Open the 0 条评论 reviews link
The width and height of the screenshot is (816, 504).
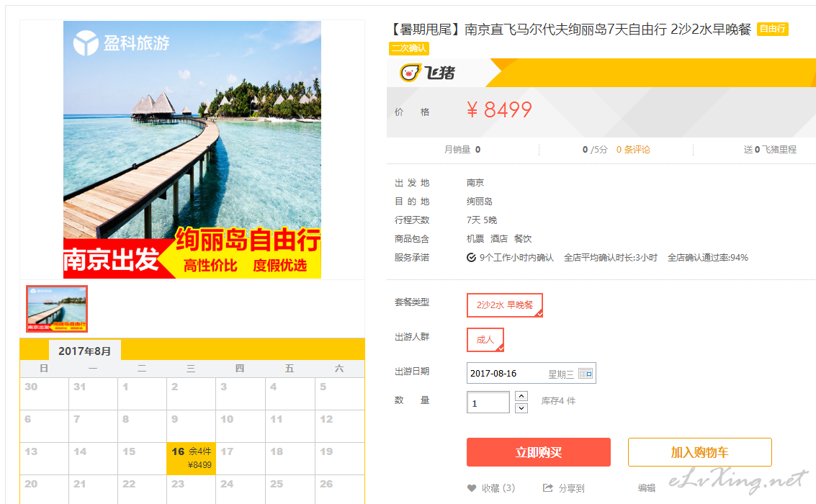coord(633,150)
